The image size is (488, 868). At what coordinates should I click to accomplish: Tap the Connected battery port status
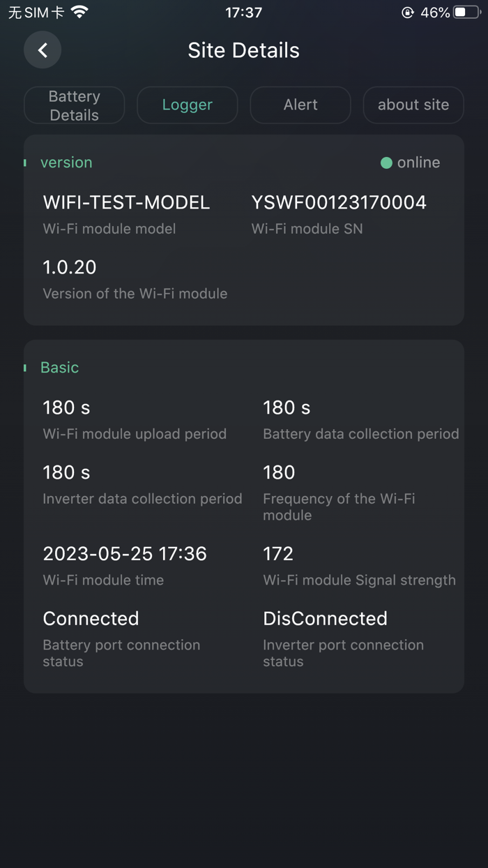pos(91,619)
